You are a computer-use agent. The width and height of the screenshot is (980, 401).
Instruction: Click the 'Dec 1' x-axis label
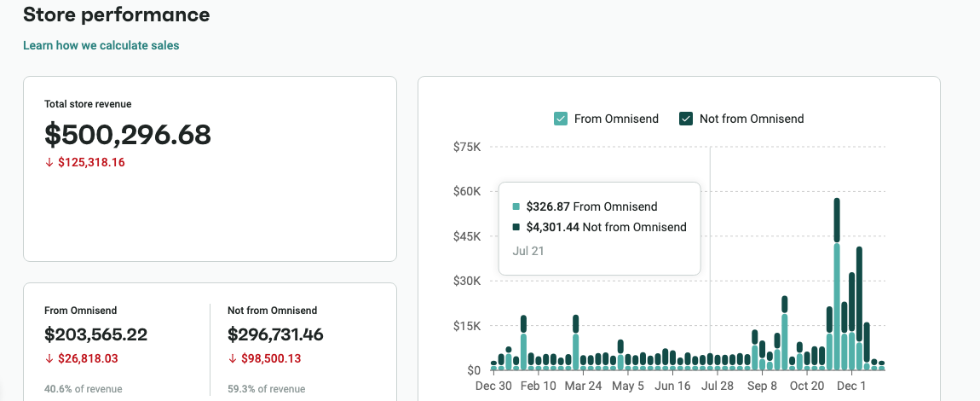coord(851,386)
